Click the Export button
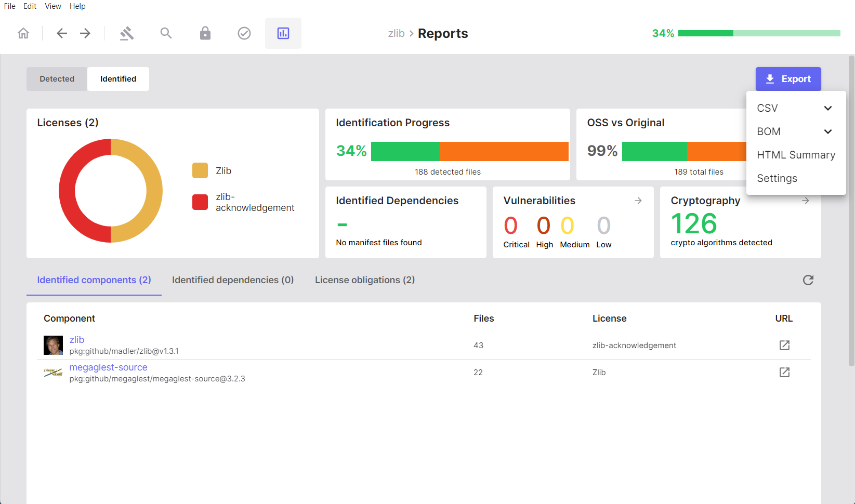 pos(788,79)
